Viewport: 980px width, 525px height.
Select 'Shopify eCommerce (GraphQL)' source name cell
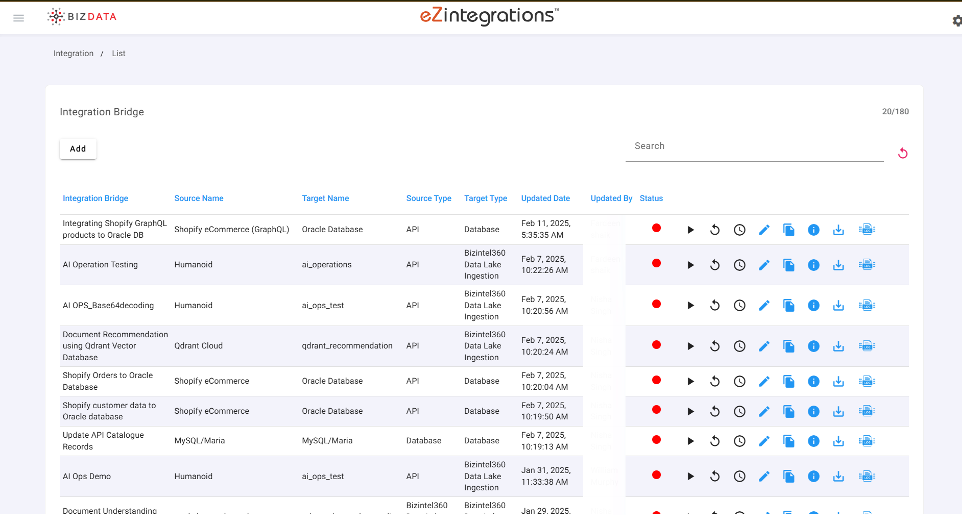[x=232, y=230]
